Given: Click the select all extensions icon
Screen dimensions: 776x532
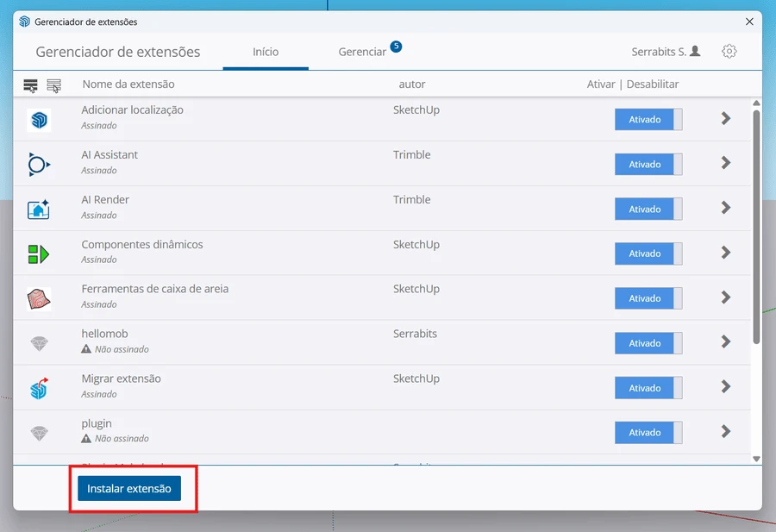Looking at the screenshot, I should pos(30,85).
